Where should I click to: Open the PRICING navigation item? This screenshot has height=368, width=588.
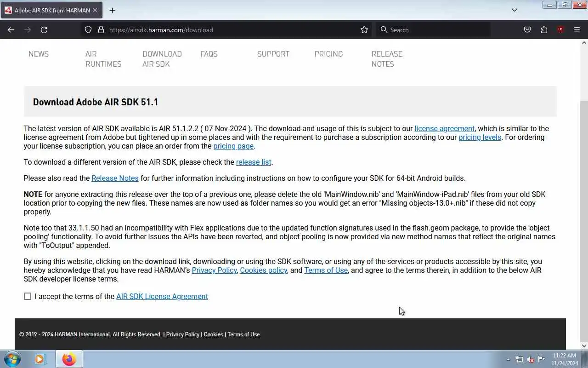pos(328,54)
